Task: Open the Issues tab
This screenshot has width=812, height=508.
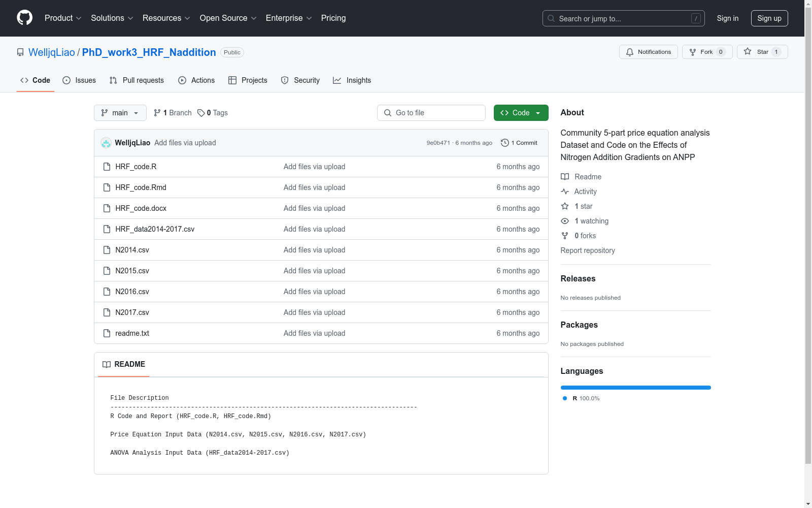Action: click(79, 80)
